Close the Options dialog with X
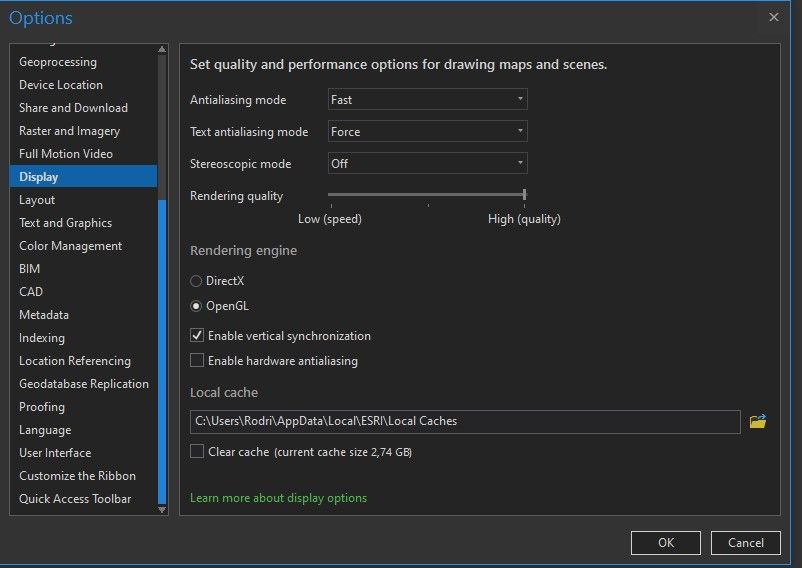 pos(774,17)
